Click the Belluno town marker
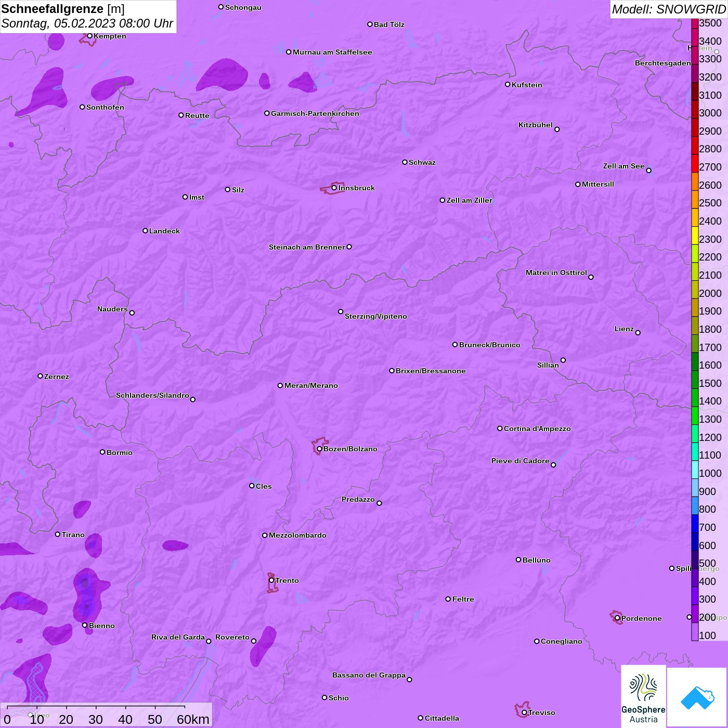Screen dimensions: 728x728 point(518,560)
